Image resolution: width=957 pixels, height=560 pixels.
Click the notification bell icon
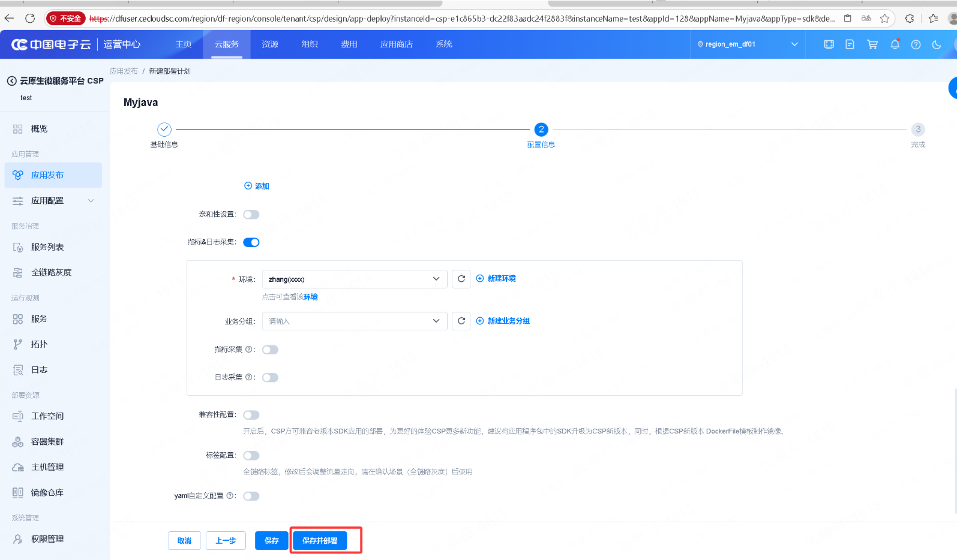click(x=895, y=44)
